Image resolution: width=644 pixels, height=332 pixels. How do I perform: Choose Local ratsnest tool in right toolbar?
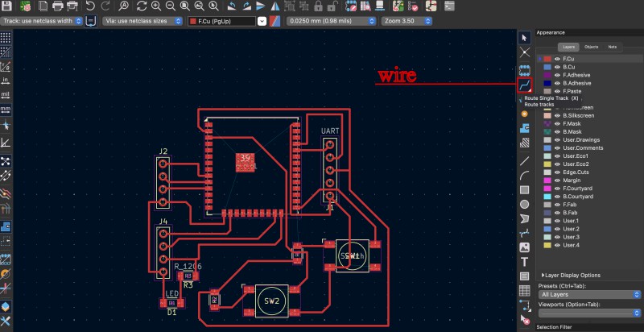tap(525, 52)
